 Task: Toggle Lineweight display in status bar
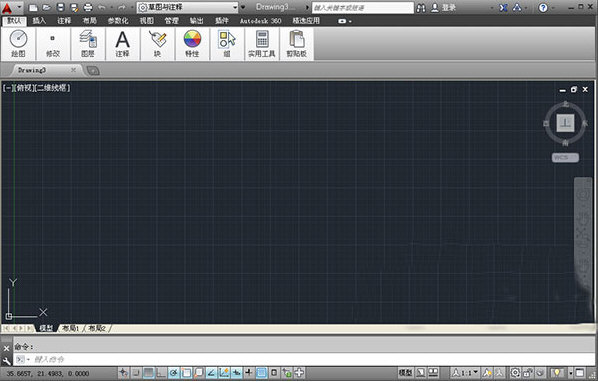249,373
